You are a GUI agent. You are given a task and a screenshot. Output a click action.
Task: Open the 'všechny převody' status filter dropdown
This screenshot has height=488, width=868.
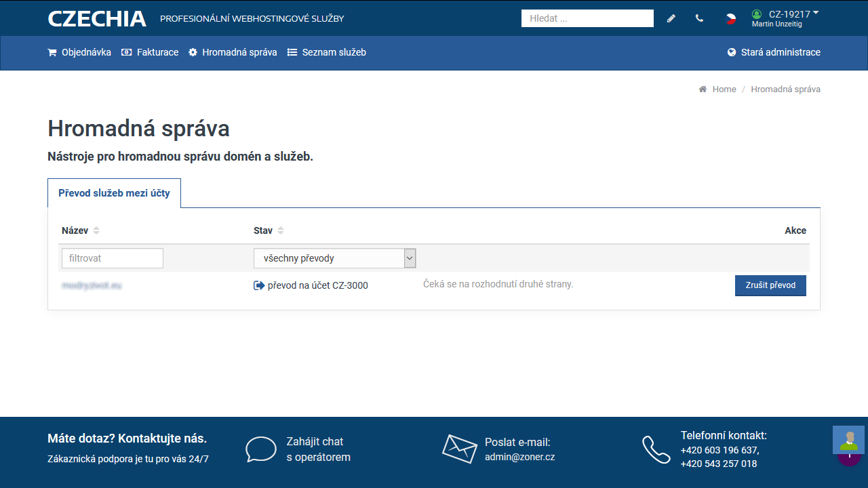coord(334,258)
